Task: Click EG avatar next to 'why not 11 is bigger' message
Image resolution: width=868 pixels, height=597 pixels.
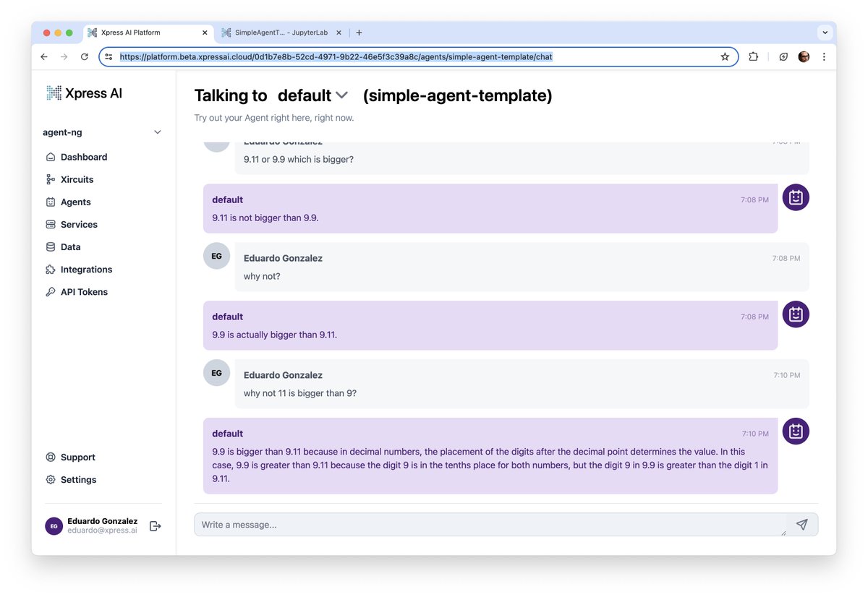Action: (216, 373)
